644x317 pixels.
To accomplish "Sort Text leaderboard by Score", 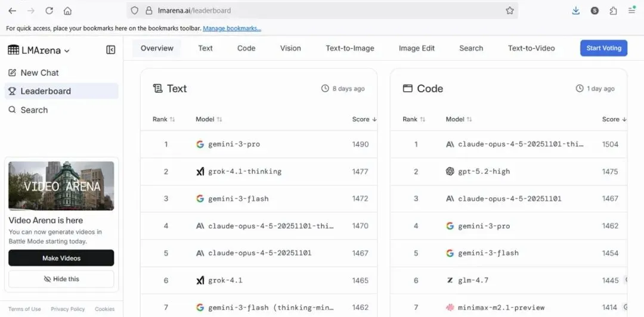I will pyautogui.click(x=364, y=119).
